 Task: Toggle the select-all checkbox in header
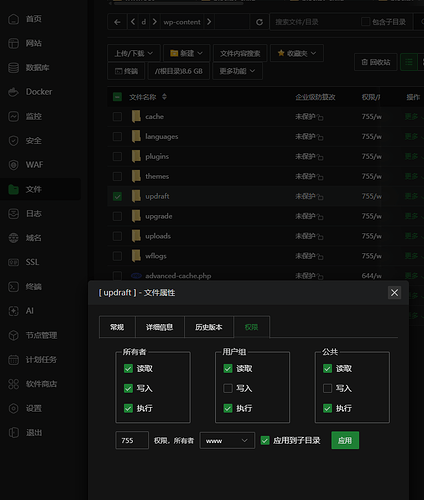[x=117, y=97]
